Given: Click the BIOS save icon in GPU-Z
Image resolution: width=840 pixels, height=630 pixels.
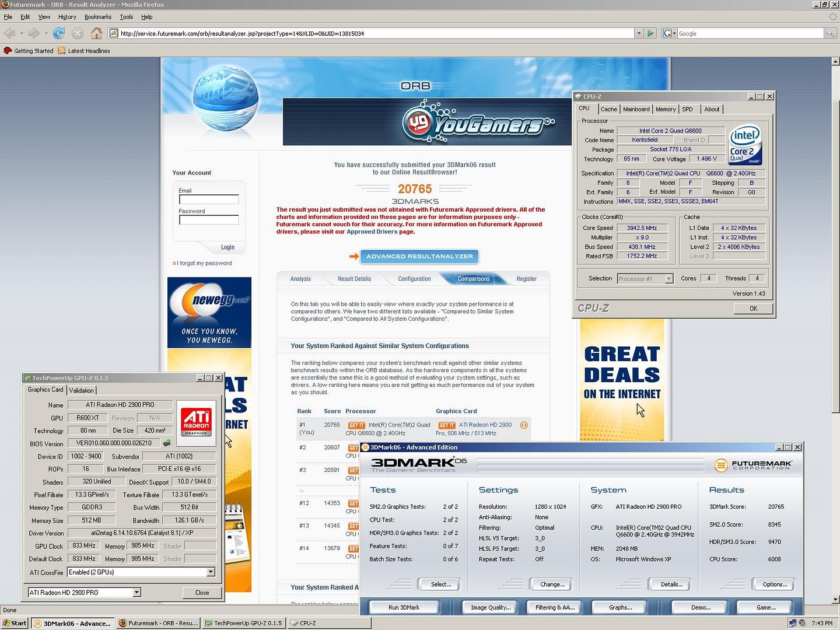Looking at the screenshot, I should coord(167,443).
